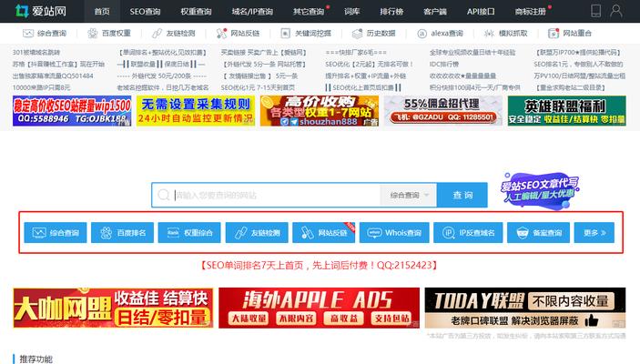Open 友链检测 in the sub-navigation icon row

174,34
